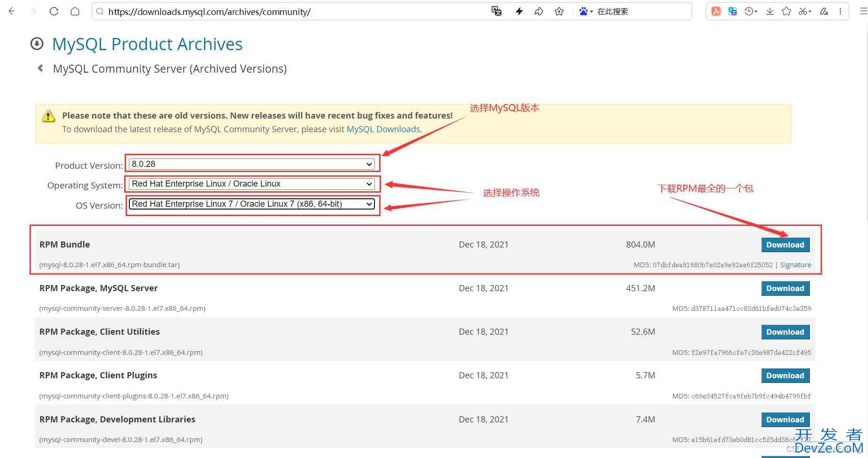Open the scissors screenshot tool icon
868x458 pixels.
pyautogui.click(x=805, y=11)
